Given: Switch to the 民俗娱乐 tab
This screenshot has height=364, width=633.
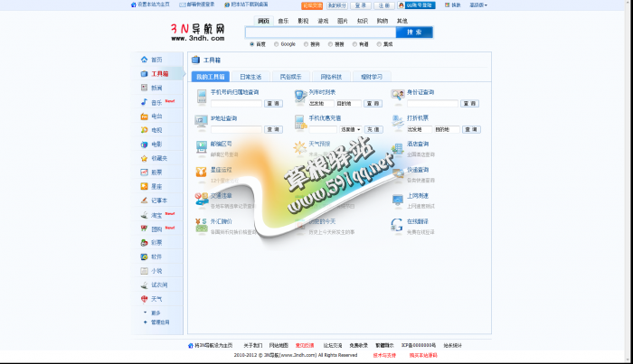Looking at the screenshot, I should click(290, 77).
